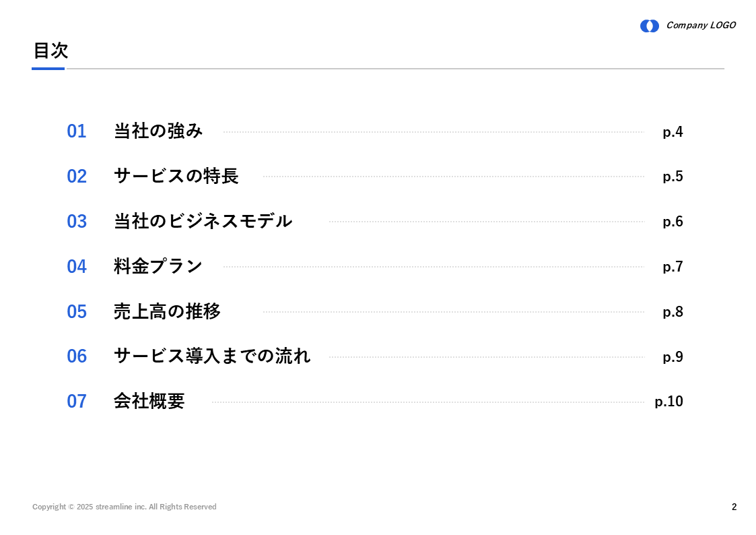Image resolution: width=756 pixels, height=535 pixels.
Task: Click page reference p.5
Action: point(673,177)
